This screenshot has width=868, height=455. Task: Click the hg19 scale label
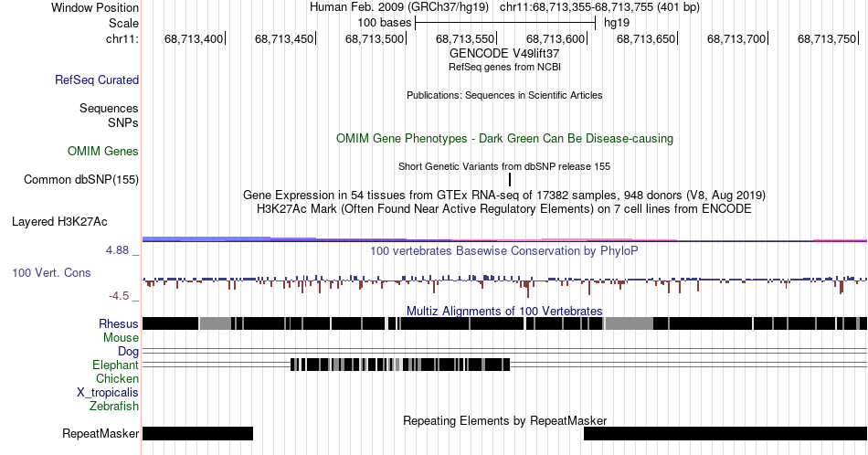pos(617,23)
